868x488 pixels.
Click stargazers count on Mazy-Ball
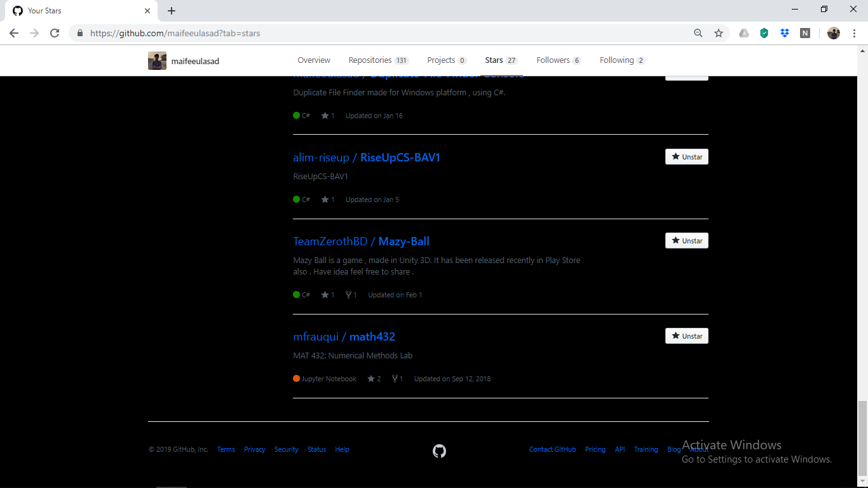point(328,295)
